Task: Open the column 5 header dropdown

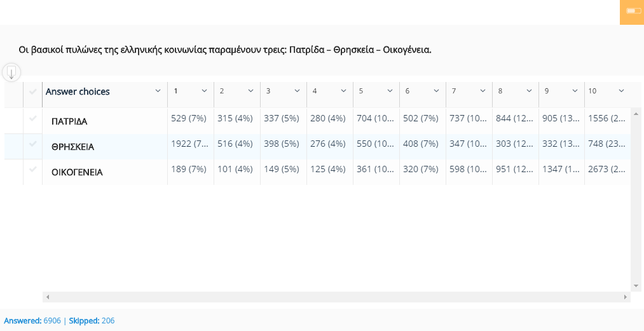Action: (x=390, y=91)
